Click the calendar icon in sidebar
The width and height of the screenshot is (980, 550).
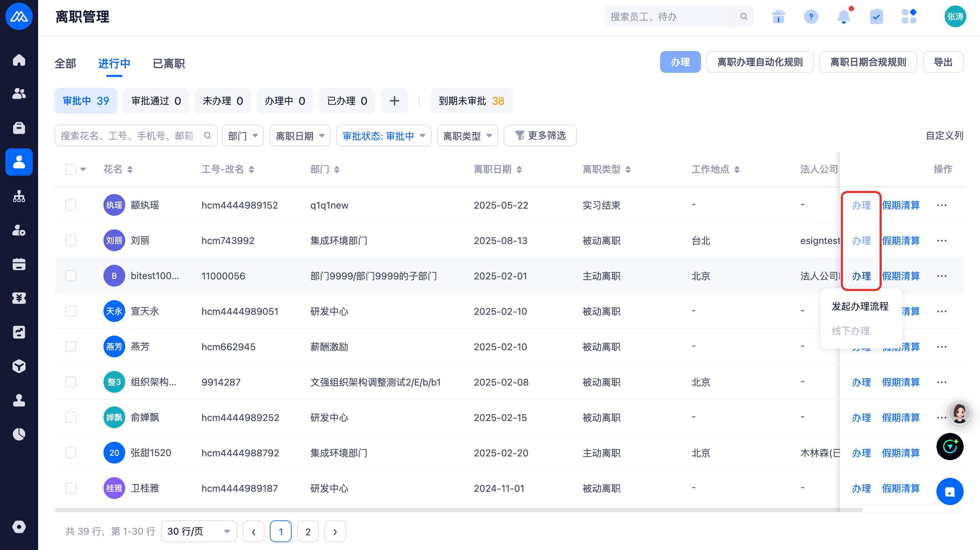tap(19, 264)
